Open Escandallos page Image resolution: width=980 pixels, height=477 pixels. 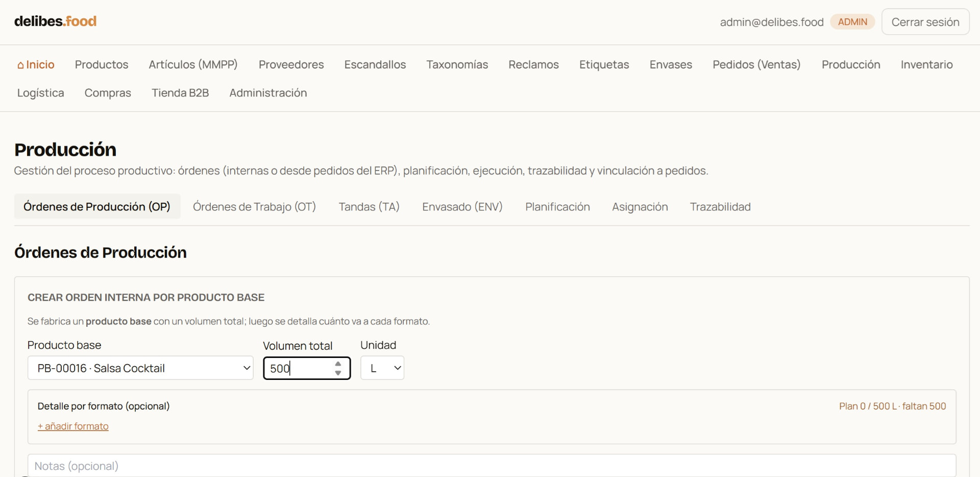(375, 64)
